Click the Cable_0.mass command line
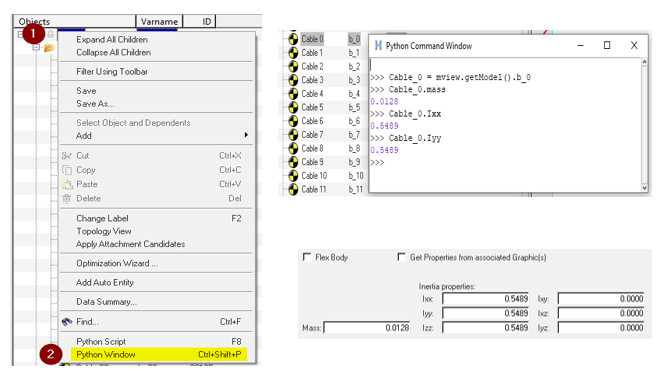This screenshot has width=667, height=384. 408,89
